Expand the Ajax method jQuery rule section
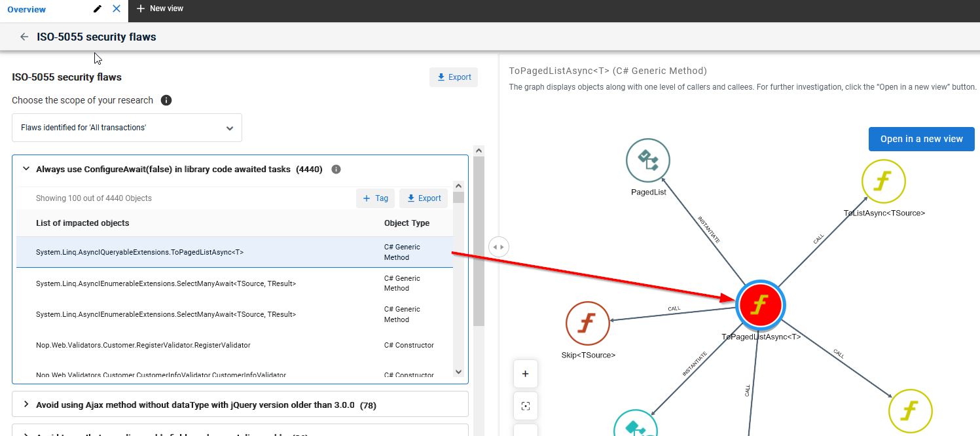This screenshot has width=980, height=436. coord(26,405)
